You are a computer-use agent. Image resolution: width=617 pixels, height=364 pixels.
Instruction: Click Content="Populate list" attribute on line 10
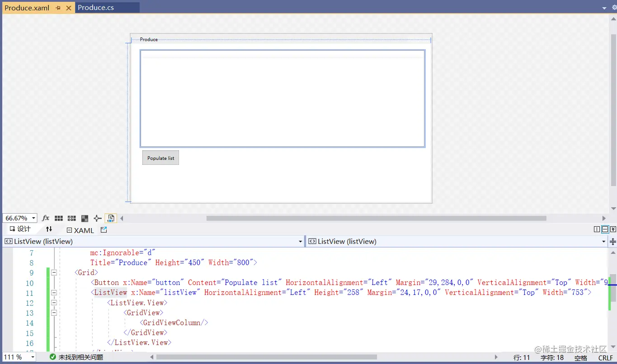click(x=235, y=283)
